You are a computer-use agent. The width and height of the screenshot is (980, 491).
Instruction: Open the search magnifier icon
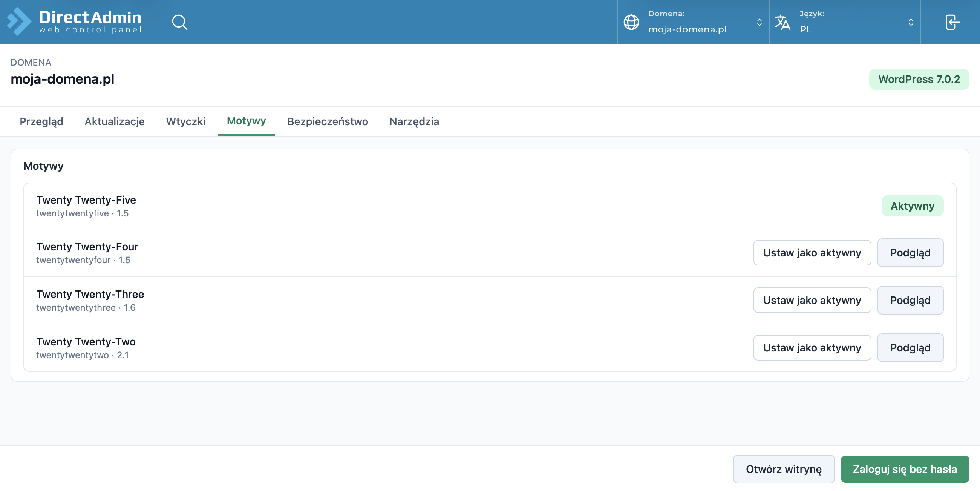coord(179,22)
